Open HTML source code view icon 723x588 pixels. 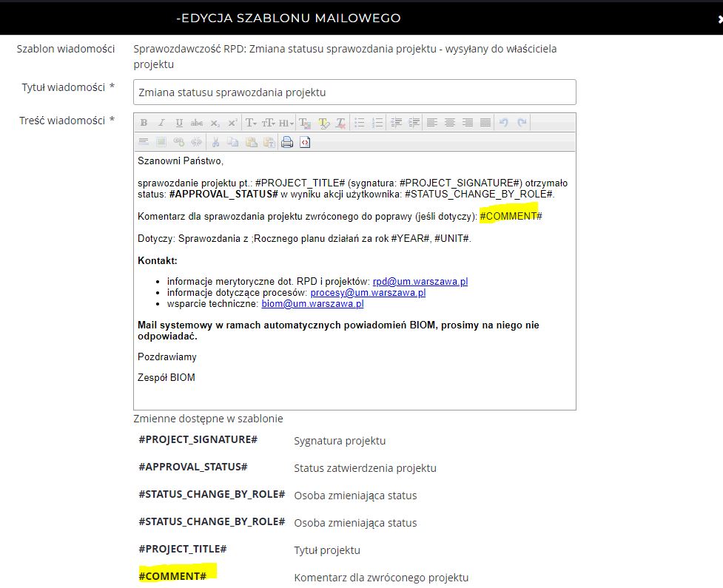[305, 142]
